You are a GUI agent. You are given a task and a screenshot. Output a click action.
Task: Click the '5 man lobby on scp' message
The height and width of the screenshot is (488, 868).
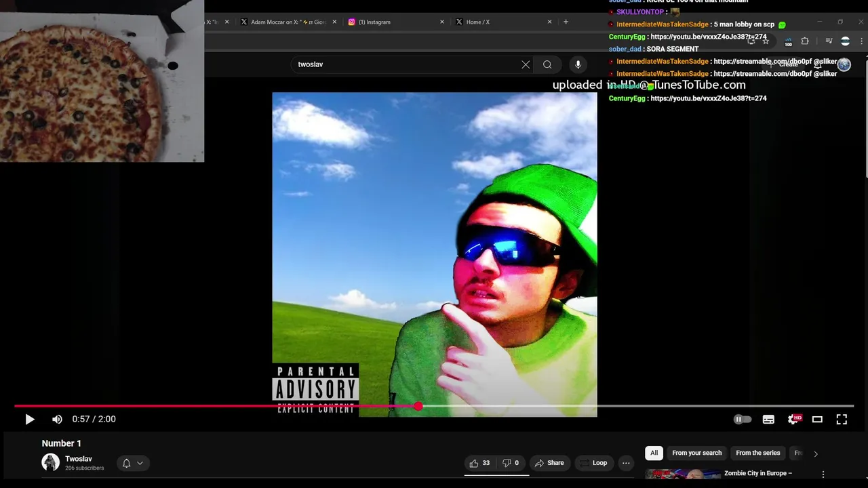[744, 24]
